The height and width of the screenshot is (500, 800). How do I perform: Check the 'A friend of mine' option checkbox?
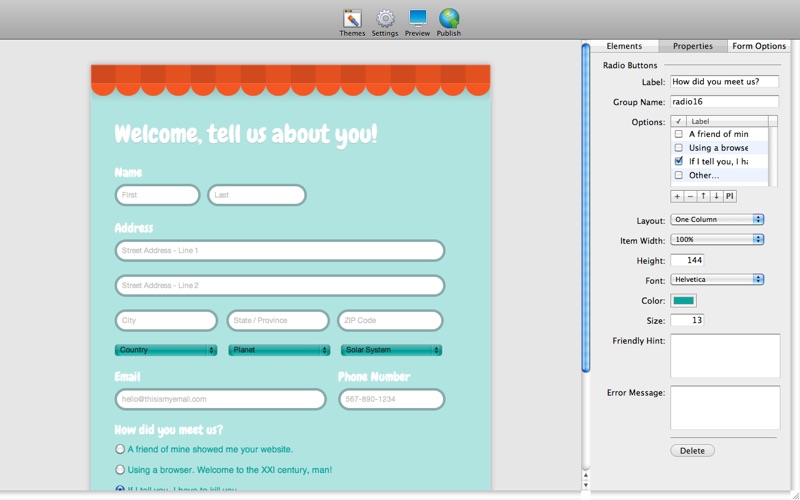click(x=679, y=134)
